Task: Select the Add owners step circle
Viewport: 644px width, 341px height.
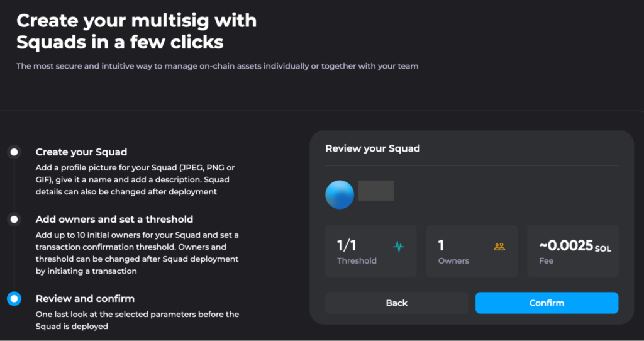Action: [x=14, y=220]
